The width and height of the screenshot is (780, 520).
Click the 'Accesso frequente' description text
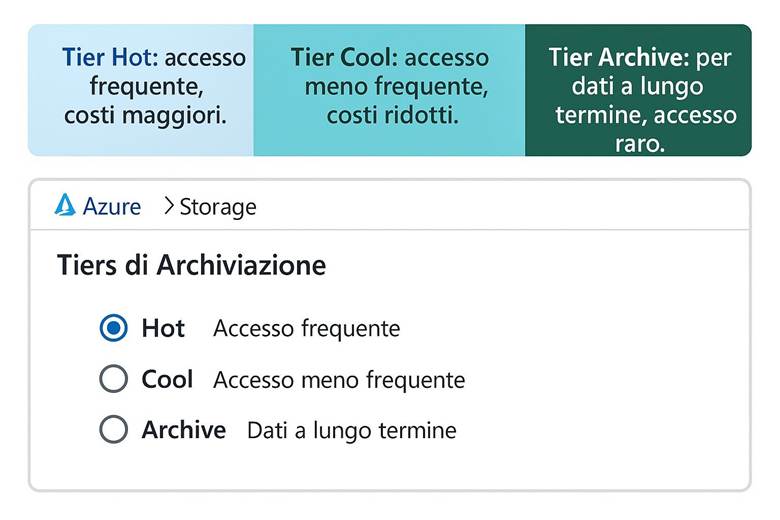(306, 328)
